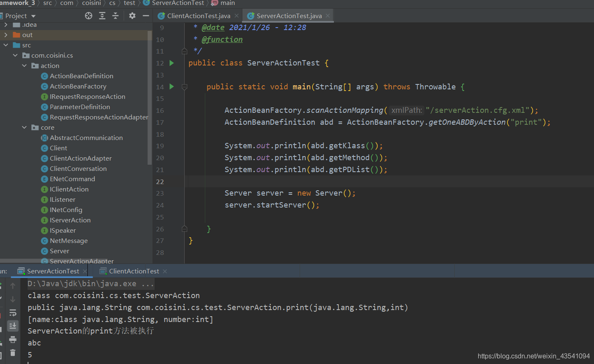Click the Expand All icon in Project toolbar
Viewport: 594px width, 364px height.
[x=102, y=16]
